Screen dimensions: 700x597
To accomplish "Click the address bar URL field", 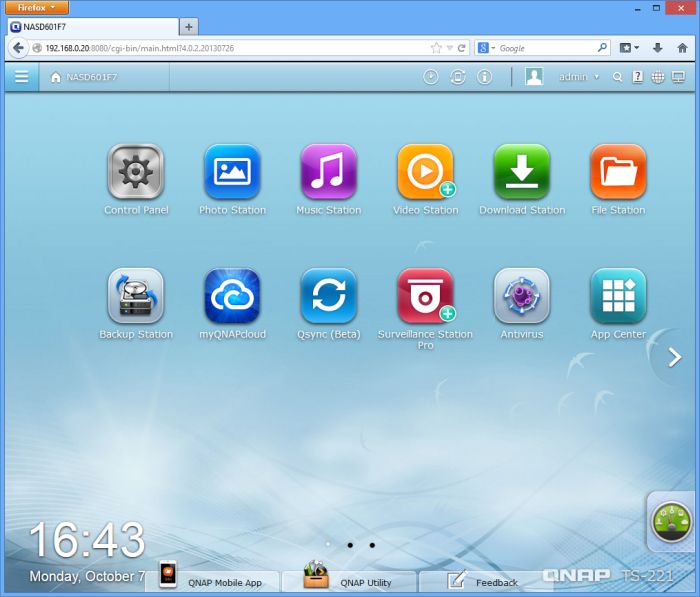I will (230, 48).
